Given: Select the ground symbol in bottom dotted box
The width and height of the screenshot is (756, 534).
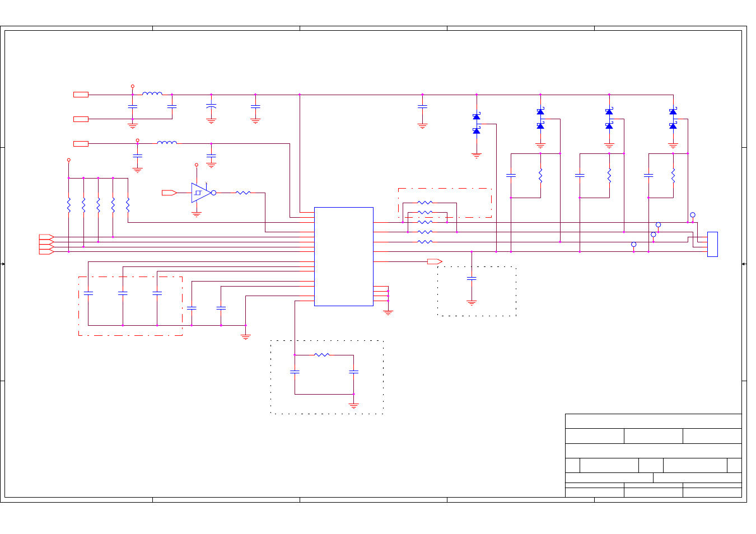Looking at the screenshot, I should pyautogui.click(x=354, y=406).
